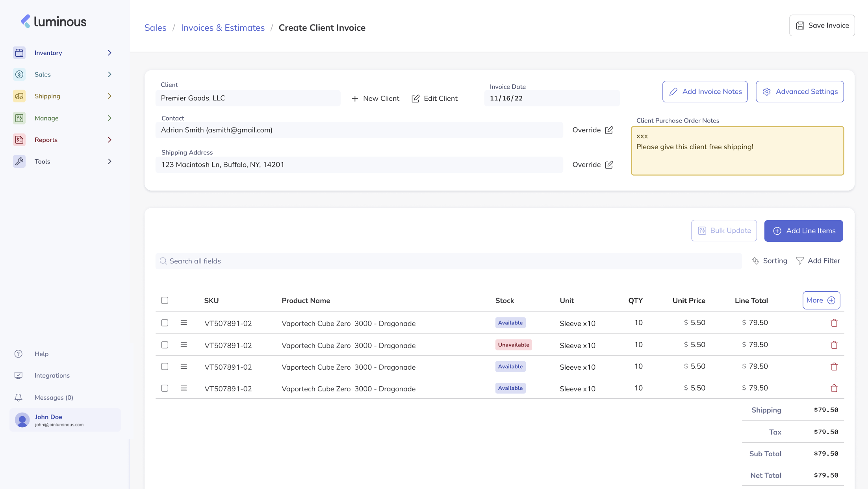868x489 pixels.
Task: Click the Shipping truck icon in sidebar
Action: (x=19, y=96)
